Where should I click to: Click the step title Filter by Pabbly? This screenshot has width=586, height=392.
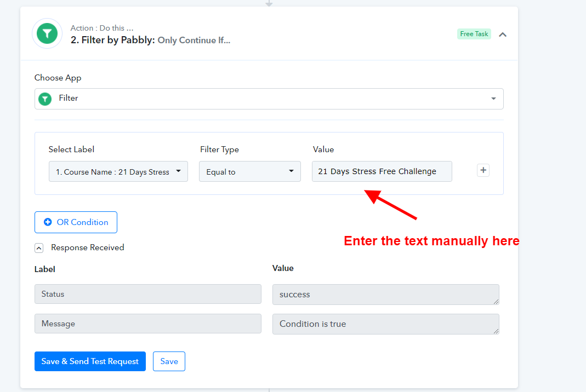tap(113, 40)
